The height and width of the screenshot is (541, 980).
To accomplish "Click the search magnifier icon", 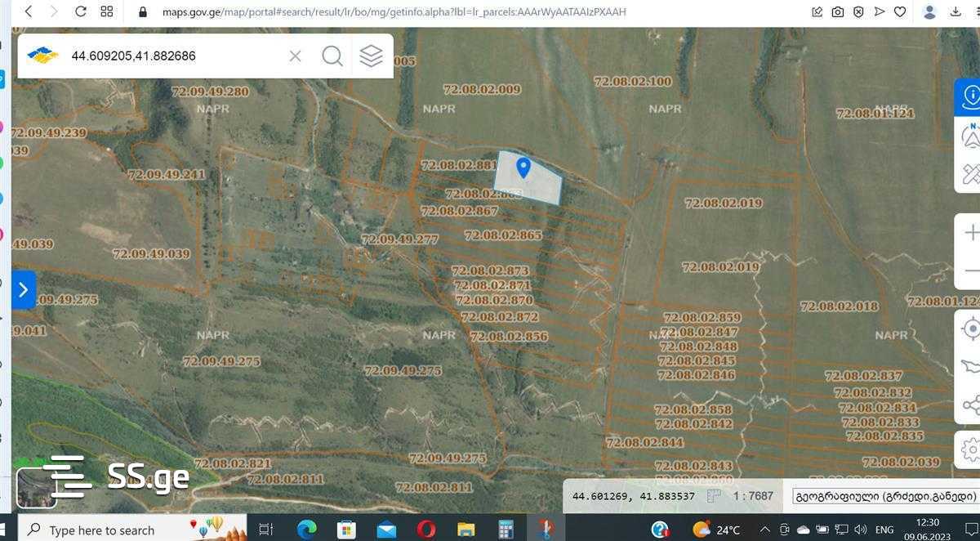I will point(332,56).
